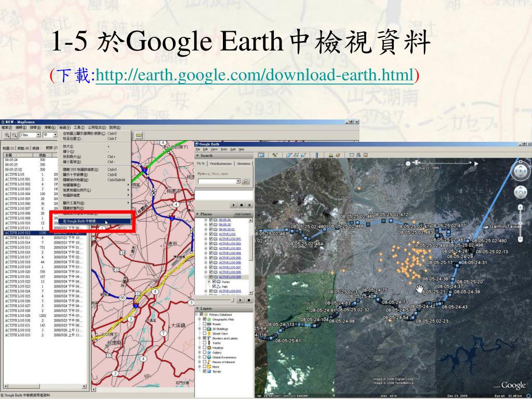
Task: Open the File menu in Google Earth
Action: coord(197,149)
